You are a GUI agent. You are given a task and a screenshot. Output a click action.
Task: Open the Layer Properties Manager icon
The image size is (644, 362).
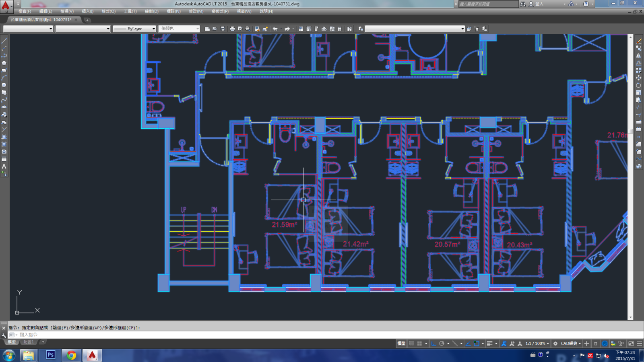pos(361,29)
